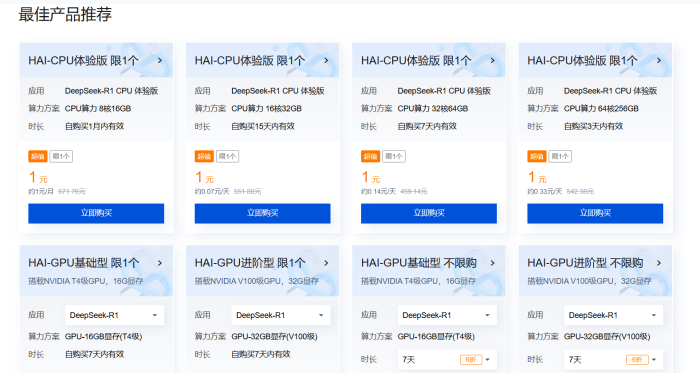Open the HAI-GPU基础型 限1个 title
This screenshot has height=373, width=700.
pyautogui.click(x=84, y=263)
